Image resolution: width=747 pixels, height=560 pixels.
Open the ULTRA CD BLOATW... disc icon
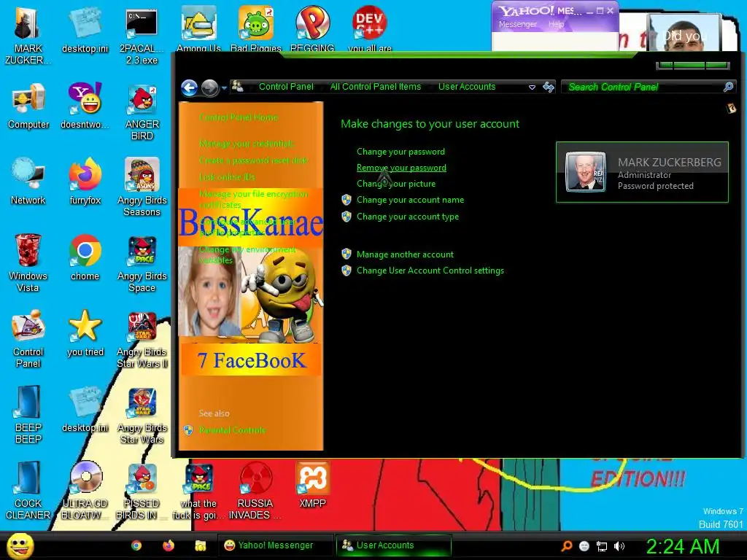pos(85,491)
